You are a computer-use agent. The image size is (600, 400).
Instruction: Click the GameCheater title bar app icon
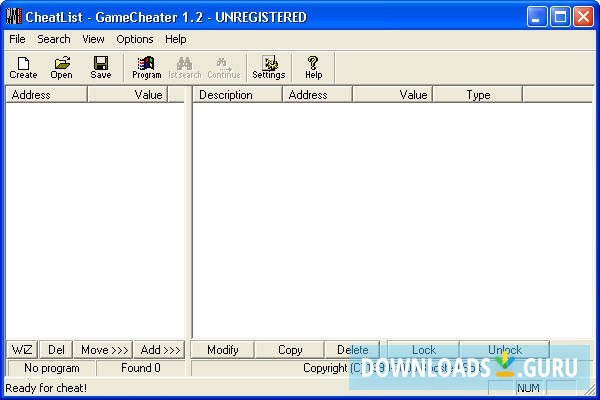coord(14,17)
